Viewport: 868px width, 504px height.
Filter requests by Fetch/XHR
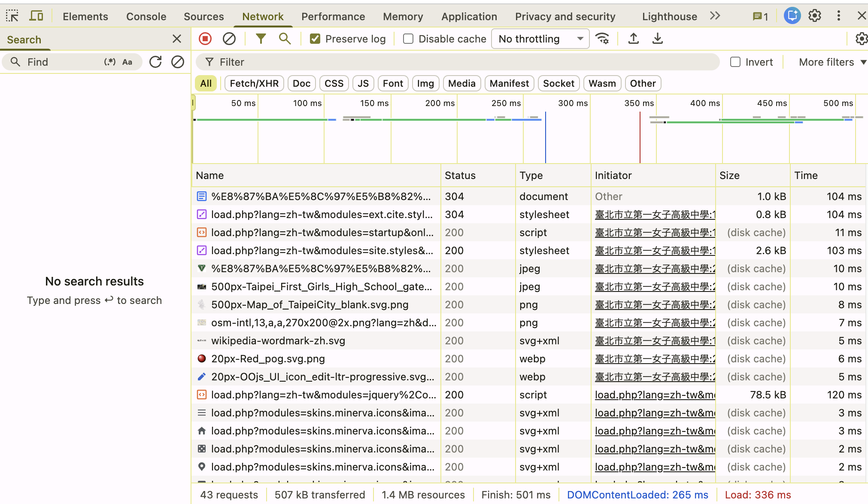[254, 83]
